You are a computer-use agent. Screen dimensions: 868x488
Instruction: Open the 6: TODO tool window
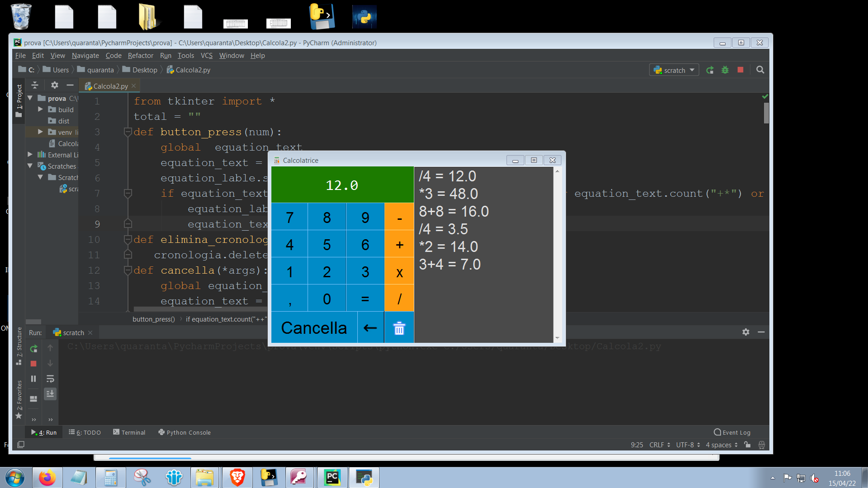(x=85, y=432)
